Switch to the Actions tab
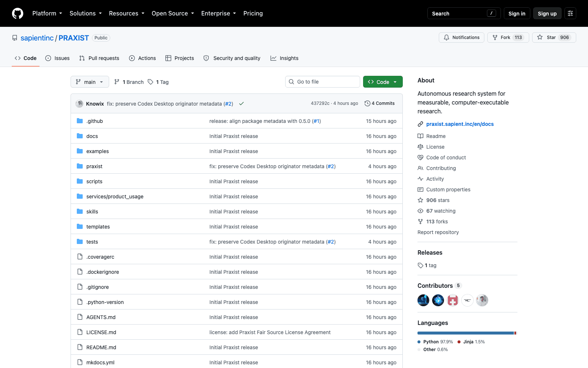Screen dimensions: 588x368 (x=143, y=58)
